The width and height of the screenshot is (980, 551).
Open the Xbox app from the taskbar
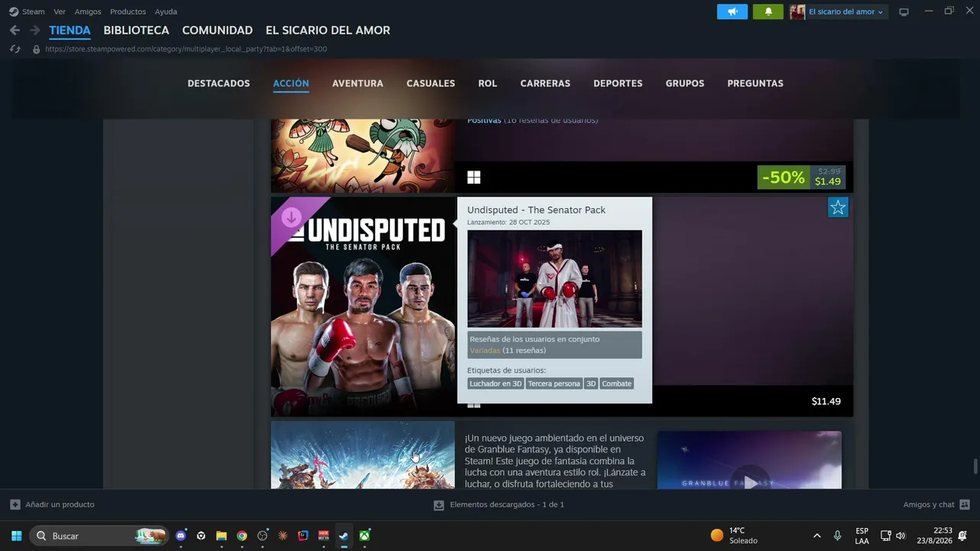click(364, 536)
